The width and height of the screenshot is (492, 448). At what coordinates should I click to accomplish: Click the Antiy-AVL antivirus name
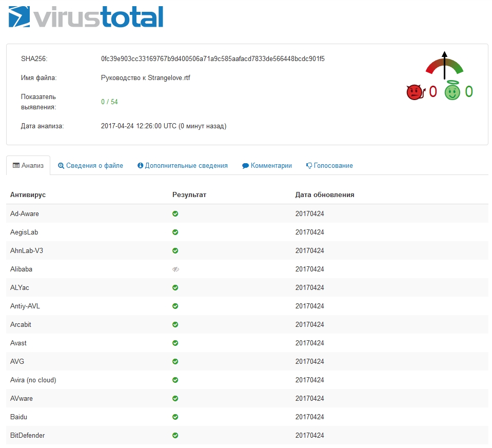(25, 306)
